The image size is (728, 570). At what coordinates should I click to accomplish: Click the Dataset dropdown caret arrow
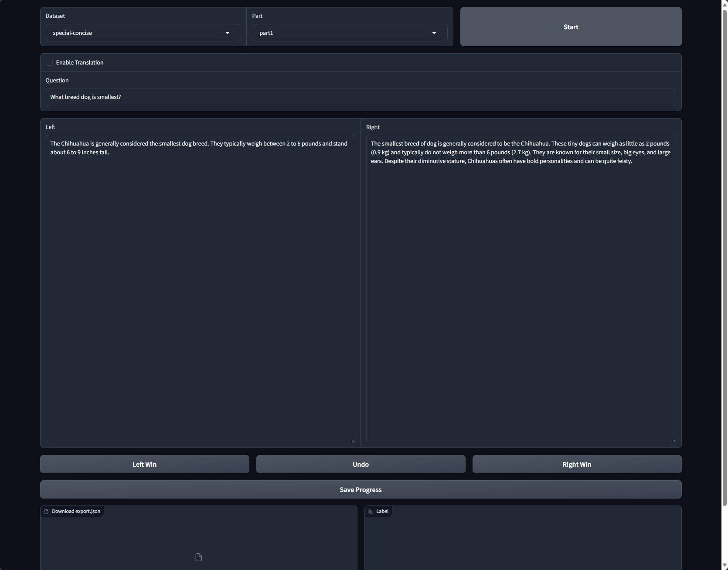click(x=227, y=33)
